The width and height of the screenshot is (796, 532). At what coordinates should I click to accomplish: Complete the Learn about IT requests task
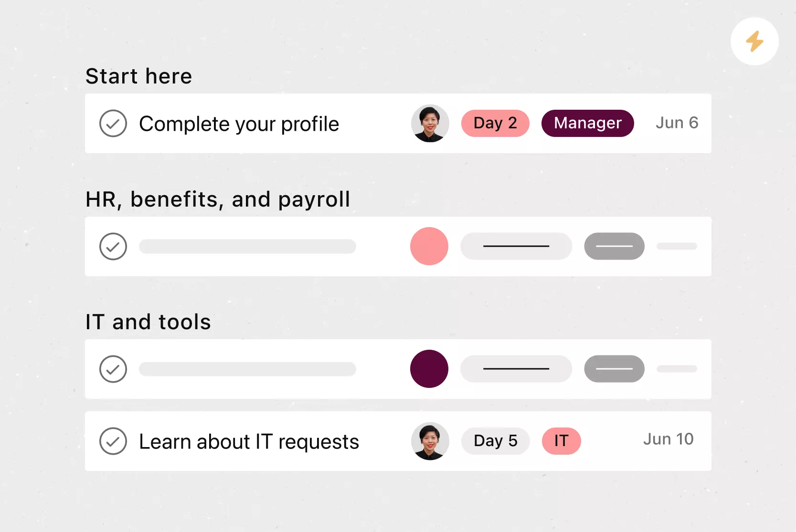[113, 441]
